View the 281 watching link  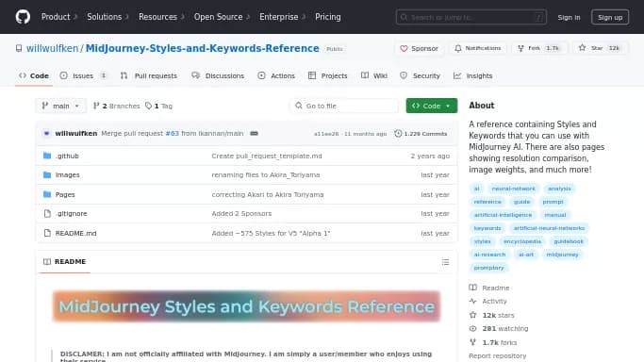(x=499, y=328)
